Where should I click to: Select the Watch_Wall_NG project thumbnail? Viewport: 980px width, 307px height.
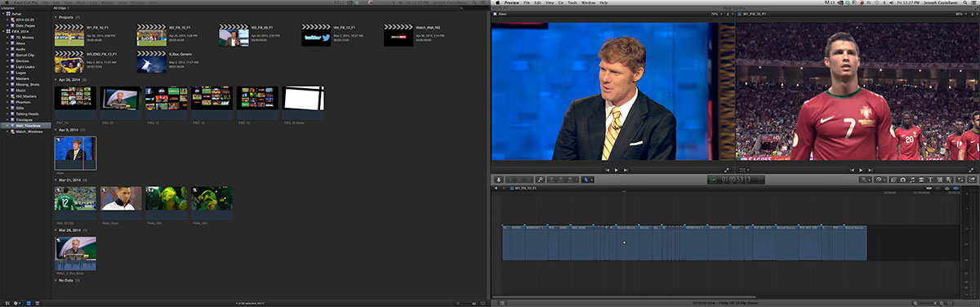pos(399,35)
